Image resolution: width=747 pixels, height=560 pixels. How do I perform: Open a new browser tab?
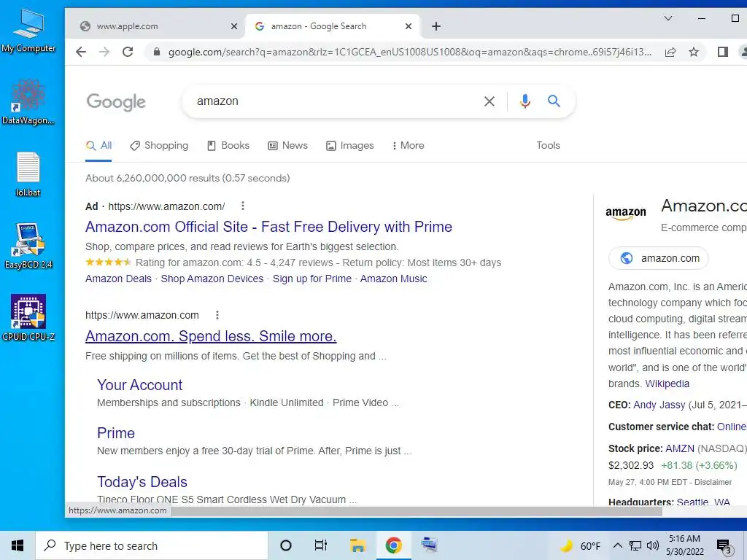coord(436,26)
